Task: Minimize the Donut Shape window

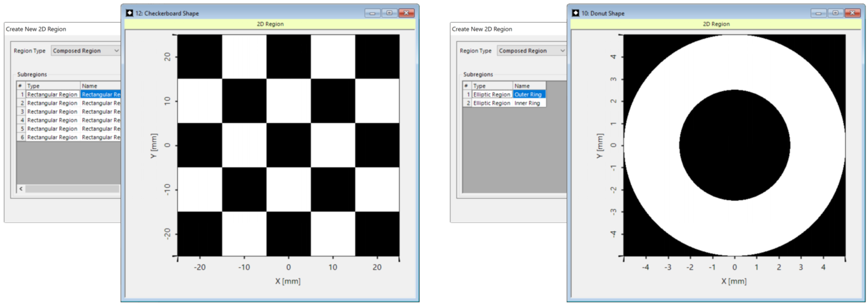Action: point(819,13)
